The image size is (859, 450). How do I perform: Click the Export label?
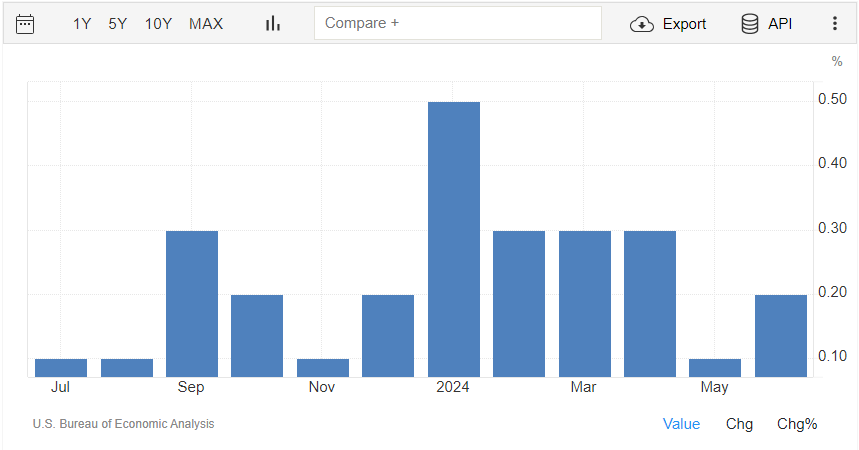coord(684,24)
